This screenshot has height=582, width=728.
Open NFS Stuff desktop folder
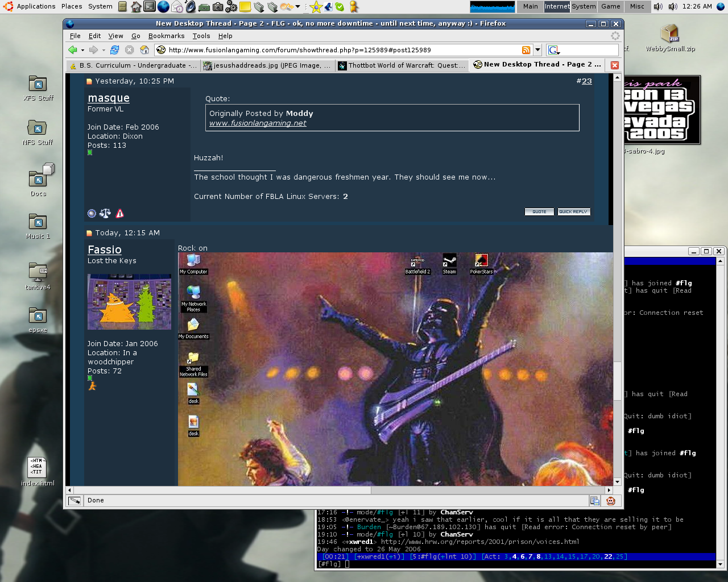[38, 132]
